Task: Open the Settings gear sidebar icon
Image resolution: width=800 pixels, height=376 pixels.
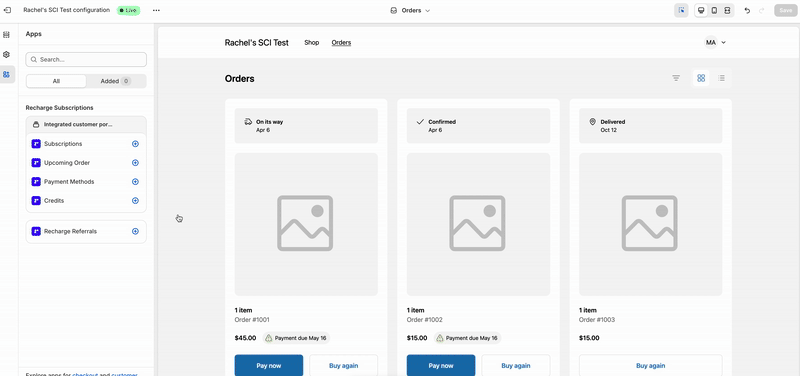Action: (x=7, y=55)
